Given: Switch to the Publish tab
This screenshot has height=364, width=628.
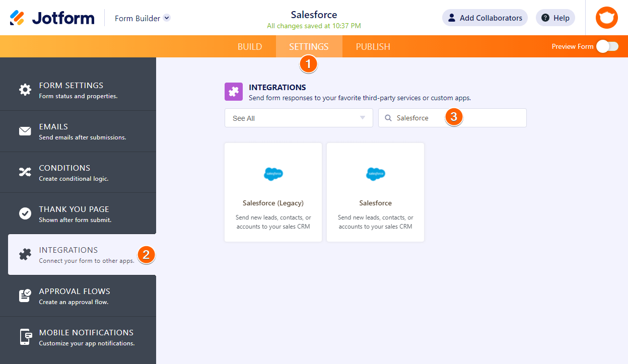Looking at the screenshot, I should pos(373,47).
